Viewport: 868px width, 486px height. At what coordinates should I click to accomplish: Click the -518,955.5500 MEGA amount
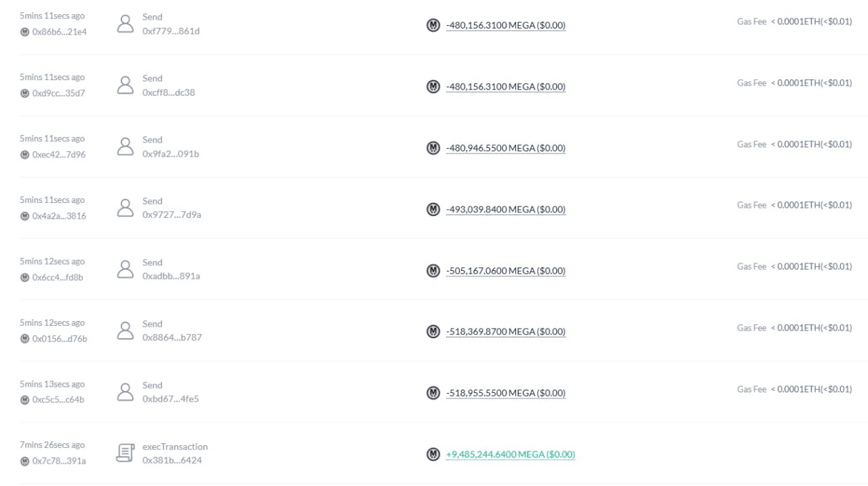(x=506, y=392)
